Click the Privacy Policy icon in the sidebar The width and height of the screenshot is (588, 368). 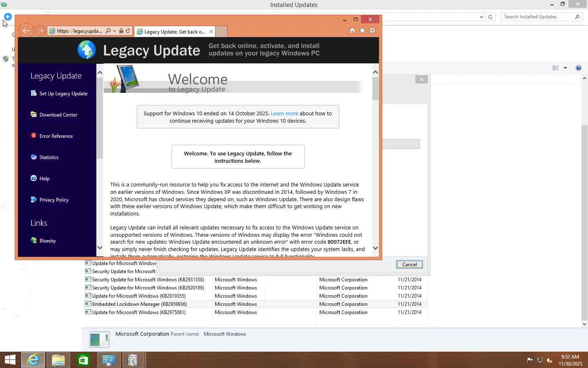point(33,200)
